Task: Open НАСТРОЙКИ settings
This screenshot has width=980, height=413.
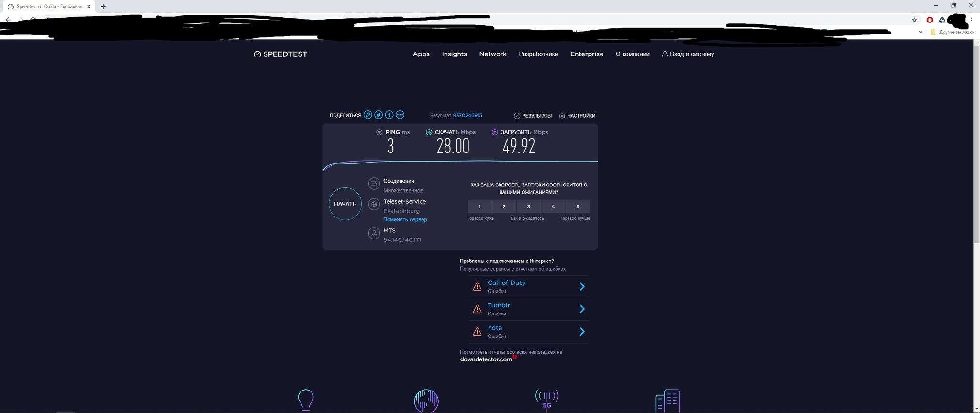Action: (x=577, y=116)
